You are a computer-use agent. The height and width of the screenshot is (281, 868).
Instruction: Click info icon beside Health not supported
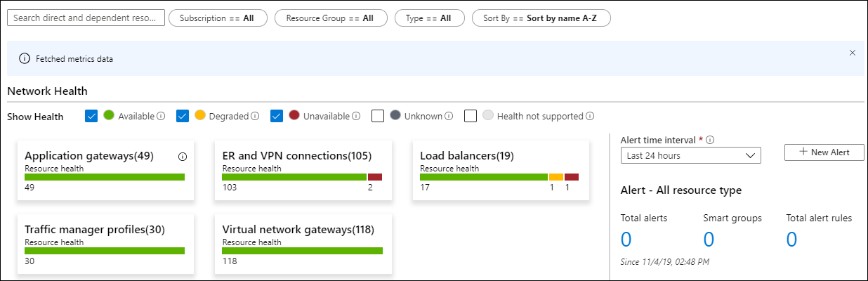(591, 117)
